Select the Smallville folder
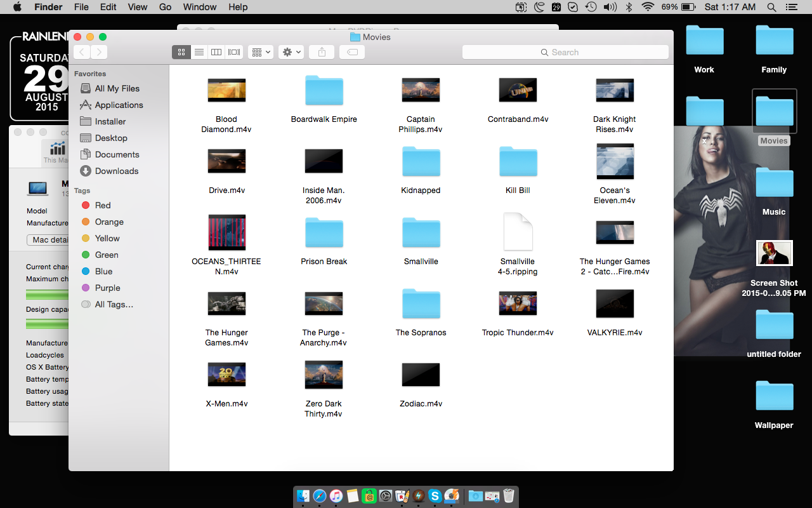 (x=421, y=232)
